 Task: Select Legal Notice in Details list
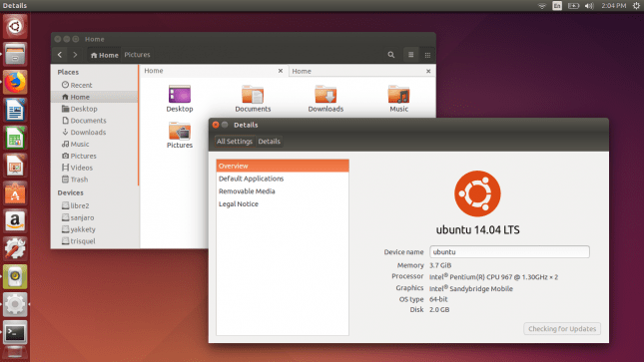pyautogui.click(x=283, y=204)
